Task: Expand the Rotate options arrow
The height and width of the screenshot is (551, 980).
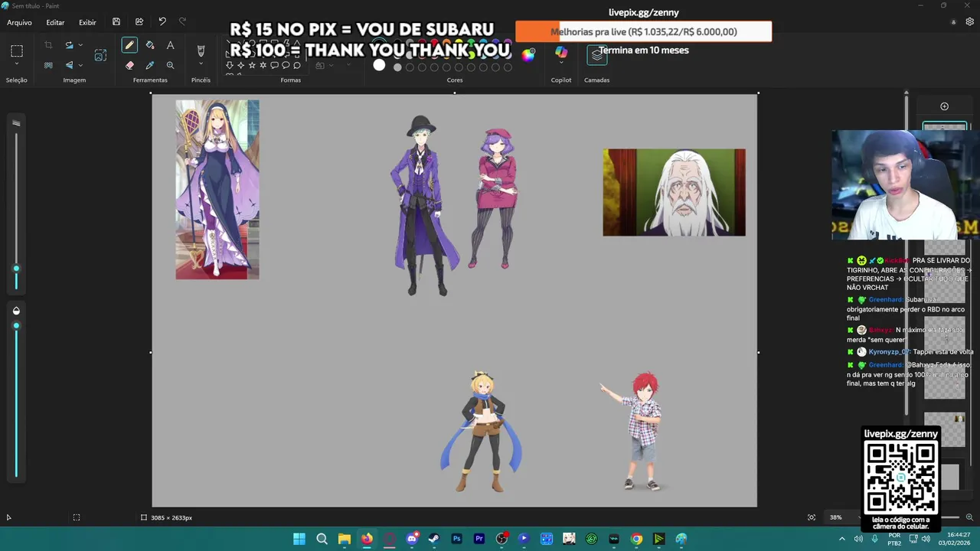Action: tap(80, 46)
